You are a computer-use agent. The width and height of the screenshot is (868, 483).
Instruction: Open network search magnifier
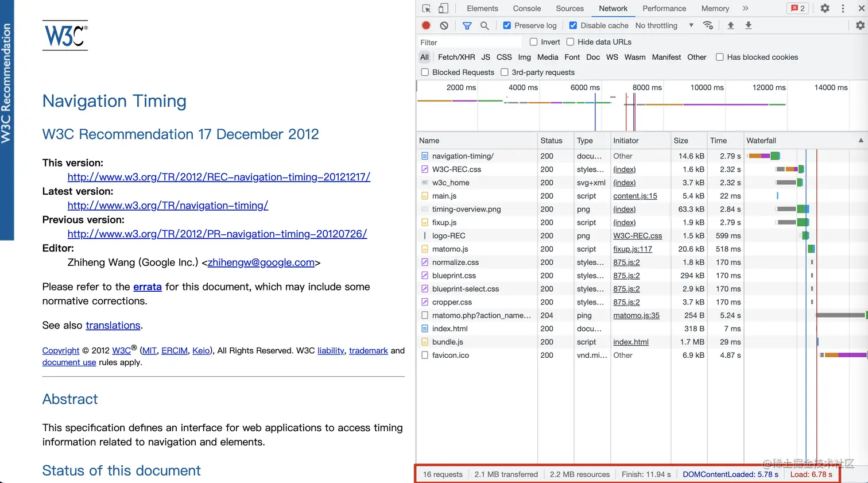(x=485, y=26)
